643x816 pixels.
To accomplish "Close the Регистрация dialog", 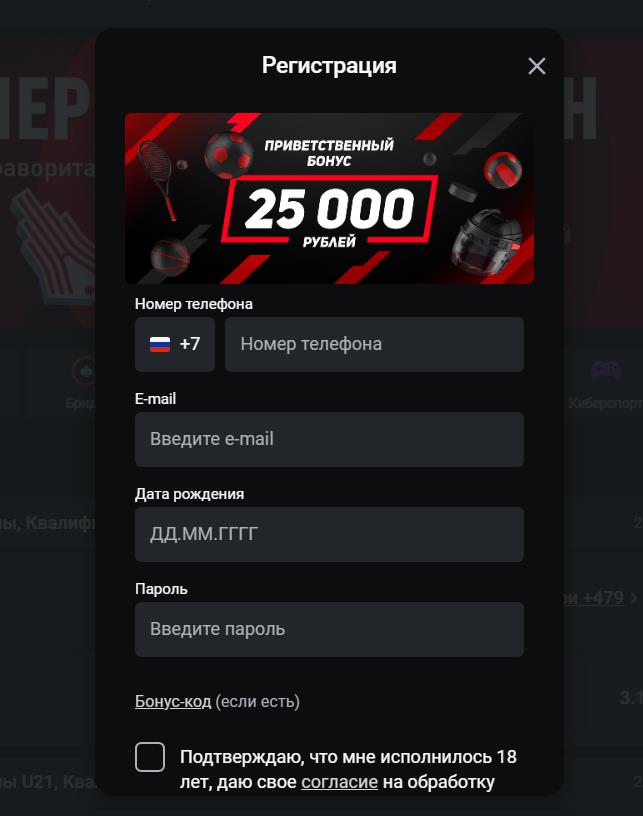I will tap(536, 66).
